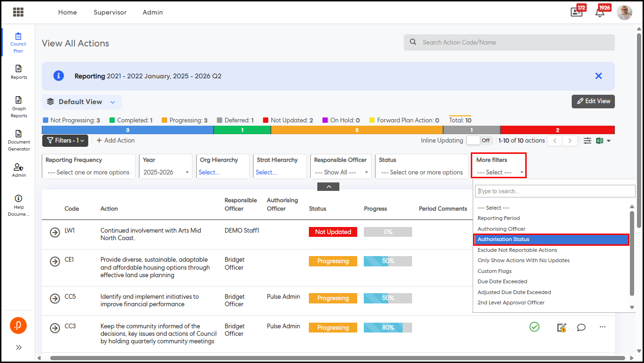Viewport: 644px width, 363px height.
Task: Open the Supervisor menu
Action: [110, 13]
